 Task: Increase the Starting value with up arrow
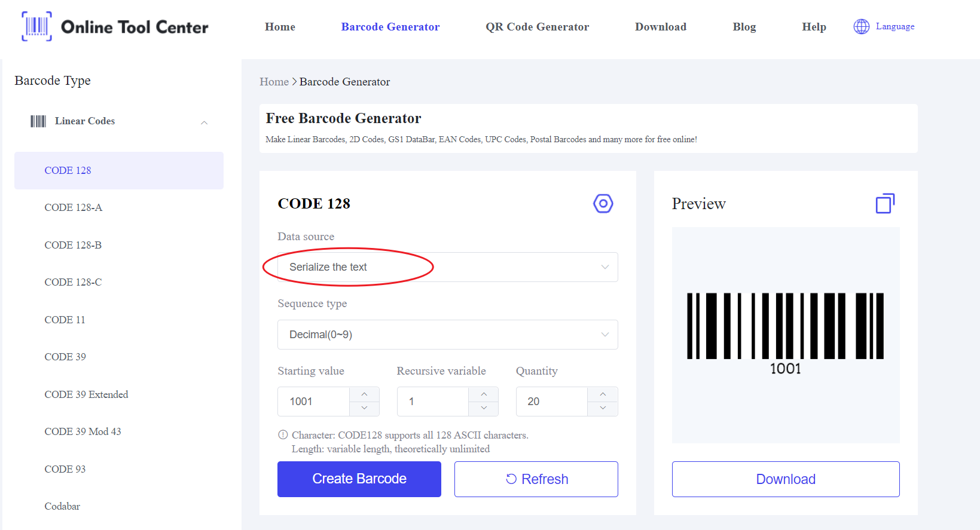pyautogui.click(x=364, y=394)
